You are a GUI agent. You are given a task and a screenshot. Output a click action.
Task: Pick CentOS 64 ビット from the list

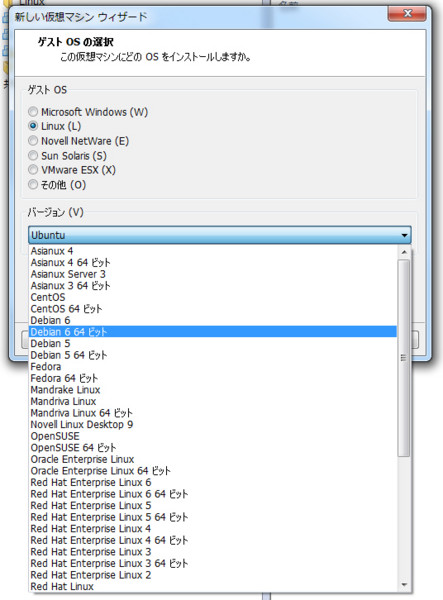point(213,309)
